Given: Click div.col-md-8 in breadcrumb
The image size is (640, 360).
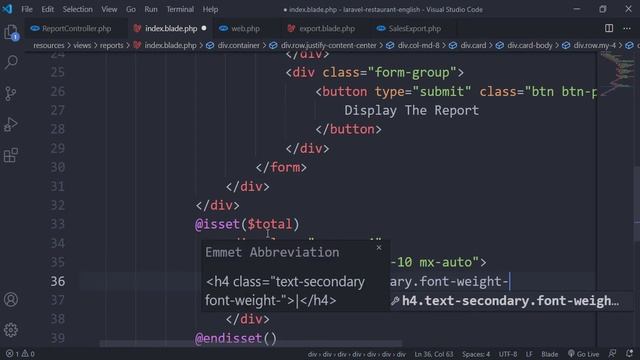Looking at the screenshot, I should (x=418, y=45).
